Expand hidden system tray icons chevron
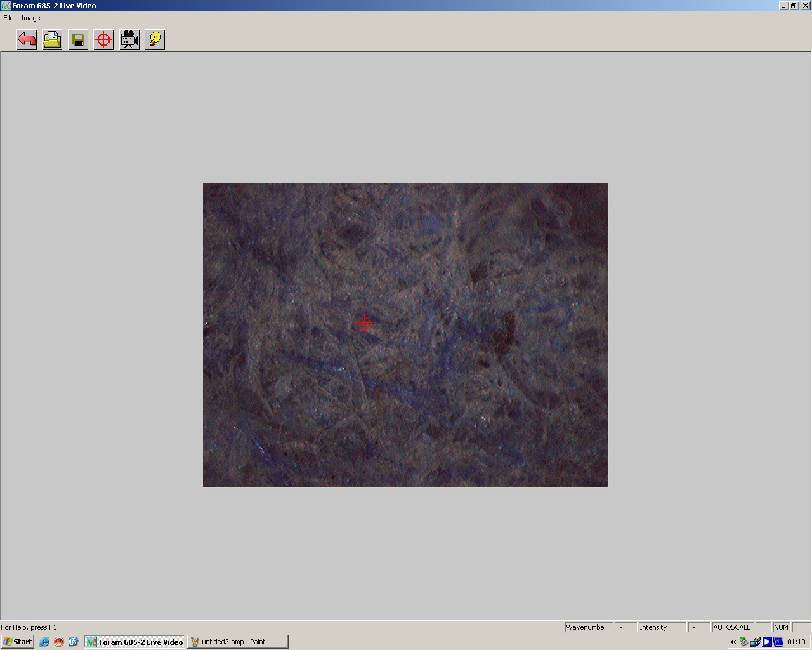 pyautogui.click(x=733, y=642)
